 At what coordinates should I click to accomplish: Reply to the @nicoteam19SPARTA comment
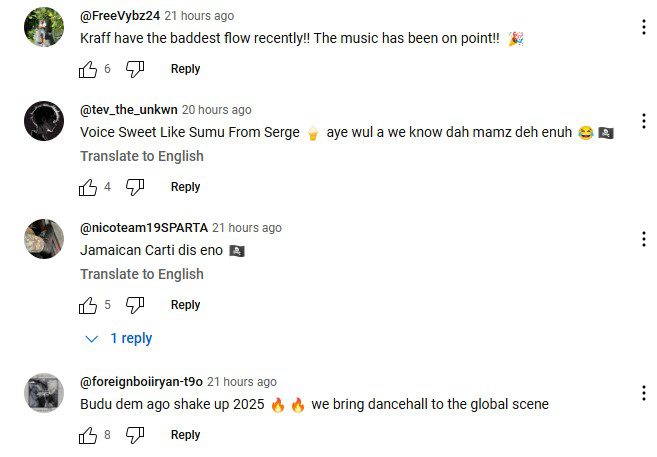click(x=185, y=305)
